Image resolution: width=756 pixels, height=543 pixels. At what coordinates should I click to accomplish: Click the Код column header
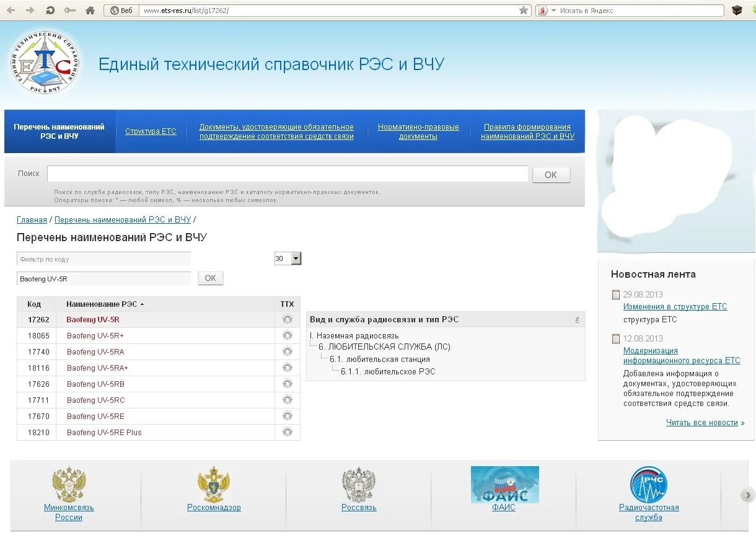[x=34, y=304]
